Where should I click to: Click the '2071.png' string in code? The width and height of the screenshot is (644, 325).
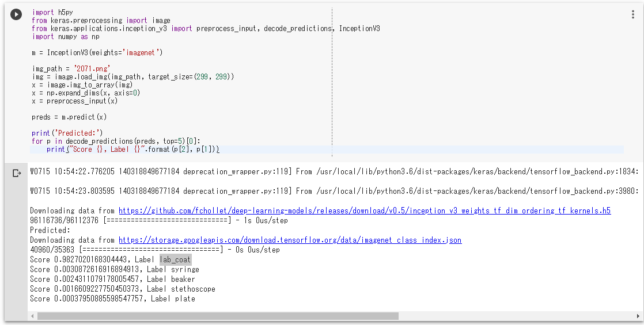pyautogui.click(x=92, y=68)
